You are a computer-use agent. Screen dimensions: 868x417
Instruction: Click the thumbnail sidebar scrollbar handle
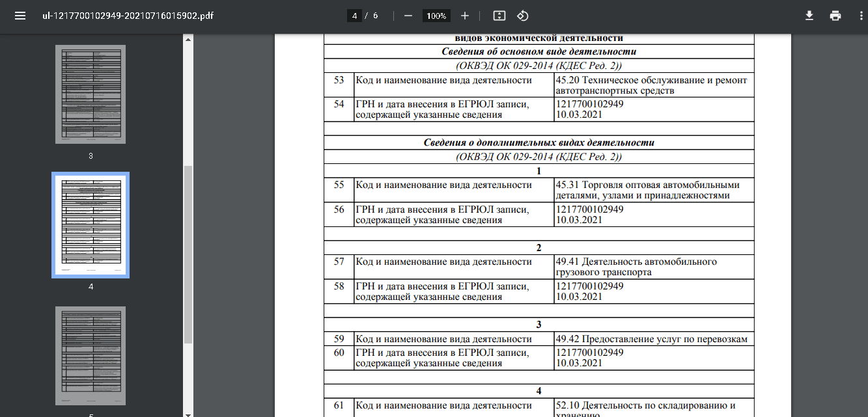[188, 254]
